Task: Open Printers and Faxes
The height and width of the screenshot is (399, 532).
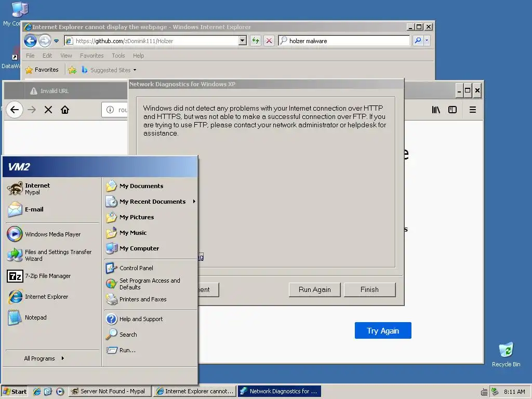Action: 150,299
